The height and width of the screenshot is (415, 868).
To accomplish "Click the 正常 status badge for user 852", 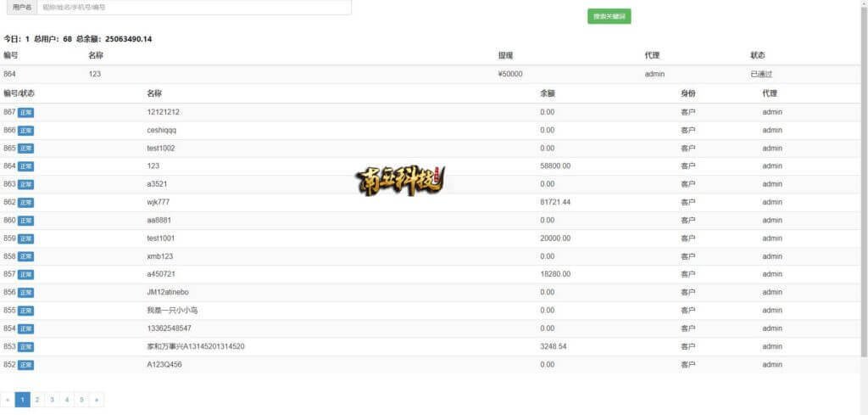I will [25, 365].
